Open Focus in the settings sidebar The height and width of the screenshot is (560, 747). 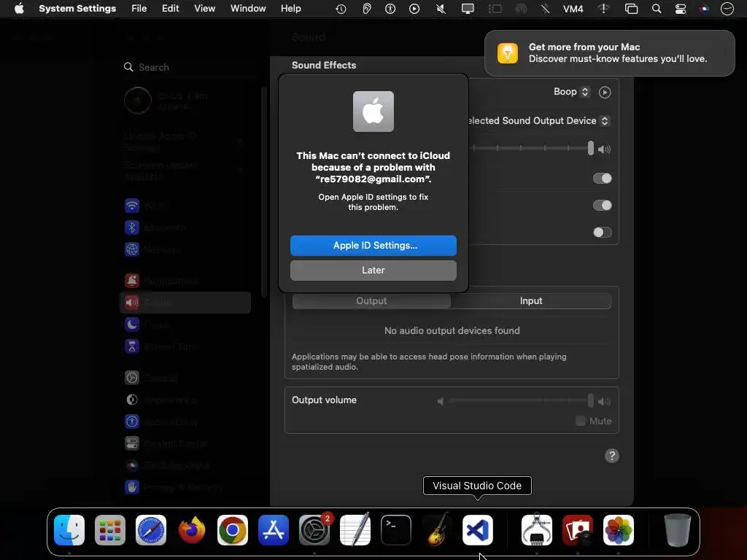pos(185,324)
